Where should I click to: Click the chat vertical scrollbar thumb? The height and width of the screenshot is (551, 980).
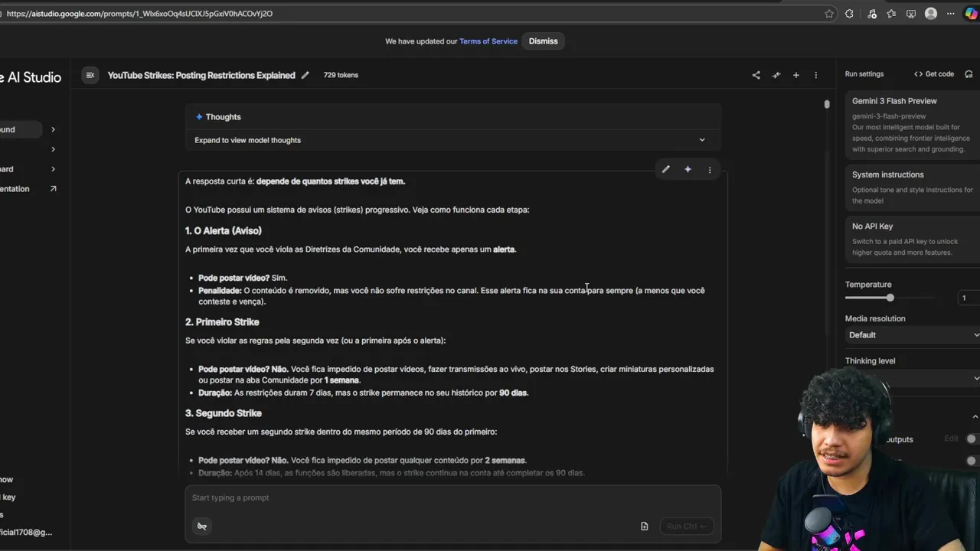click(x=827, y=104)
